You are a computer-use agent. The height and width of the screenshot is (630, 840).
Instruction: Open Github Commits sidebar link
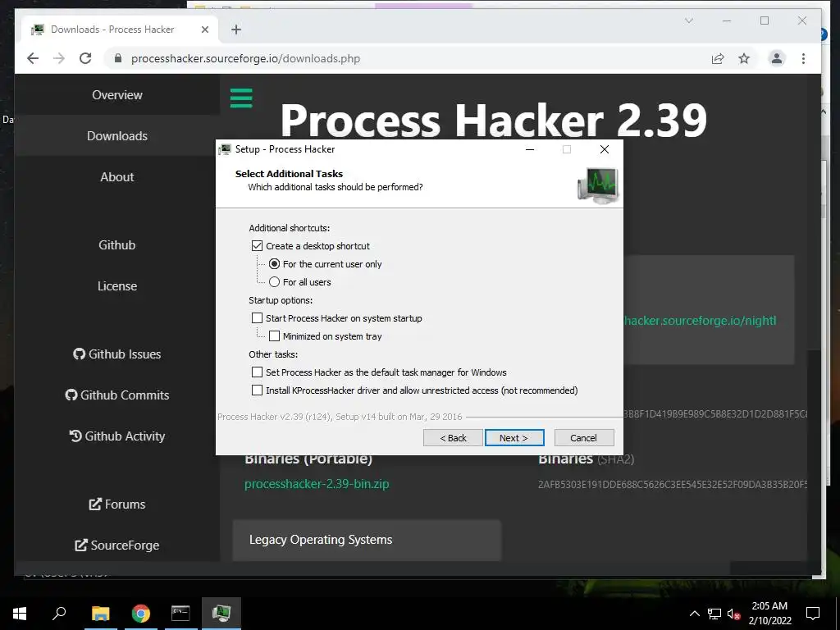117,395
